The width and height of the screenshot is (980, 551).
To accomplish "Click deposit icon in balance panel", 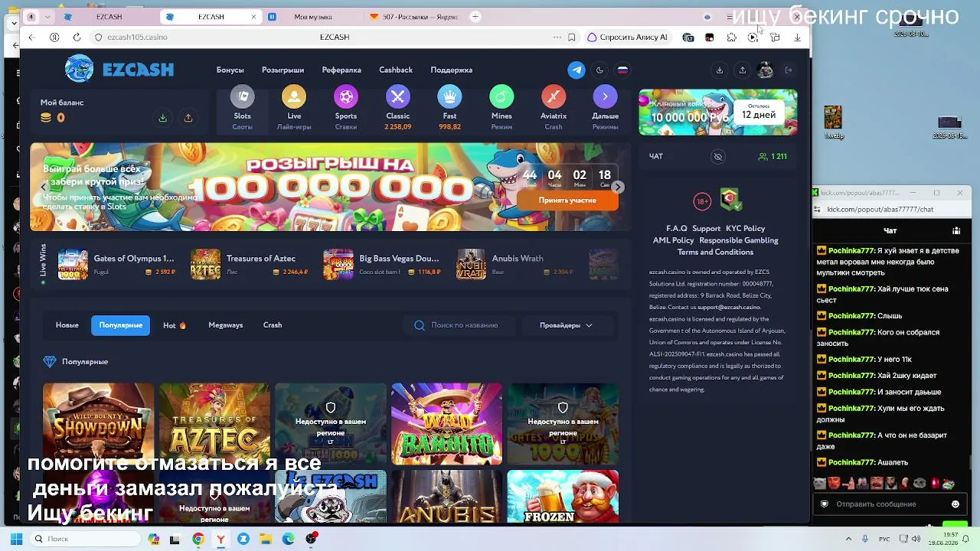I will [x=162, y=118].
